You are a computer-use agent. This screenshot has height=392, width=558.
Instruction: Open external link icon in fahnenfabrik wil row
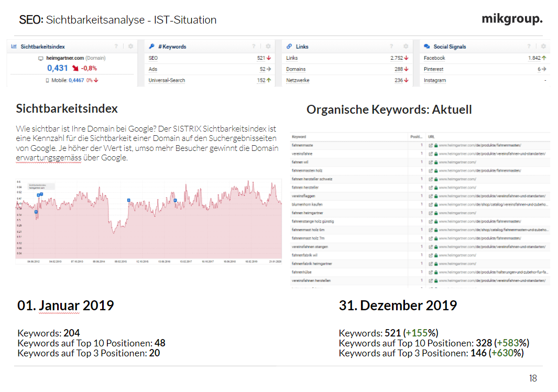(431, 255)
